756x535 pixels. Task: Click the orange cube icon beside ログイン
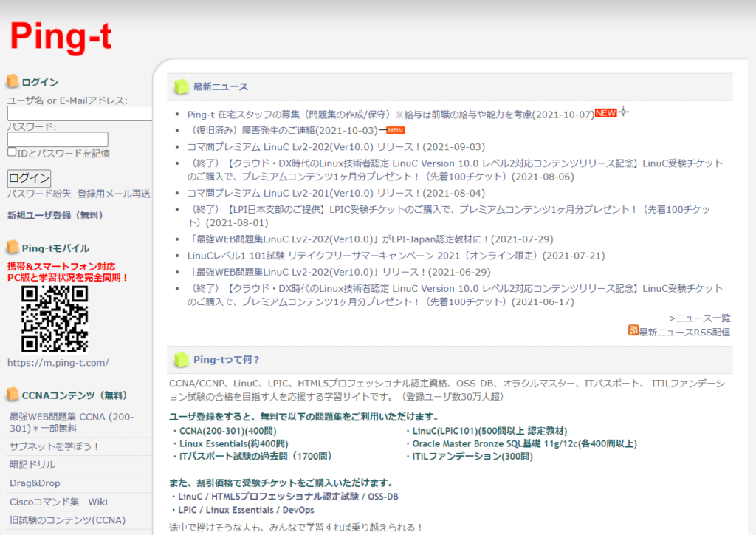click(x=13, y=81)
